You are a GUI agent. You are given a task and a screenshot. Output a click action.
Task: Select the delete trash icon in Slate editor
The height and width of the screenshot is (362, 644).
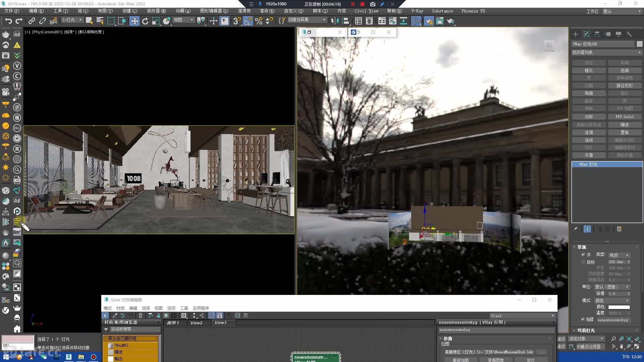point(141,315)
